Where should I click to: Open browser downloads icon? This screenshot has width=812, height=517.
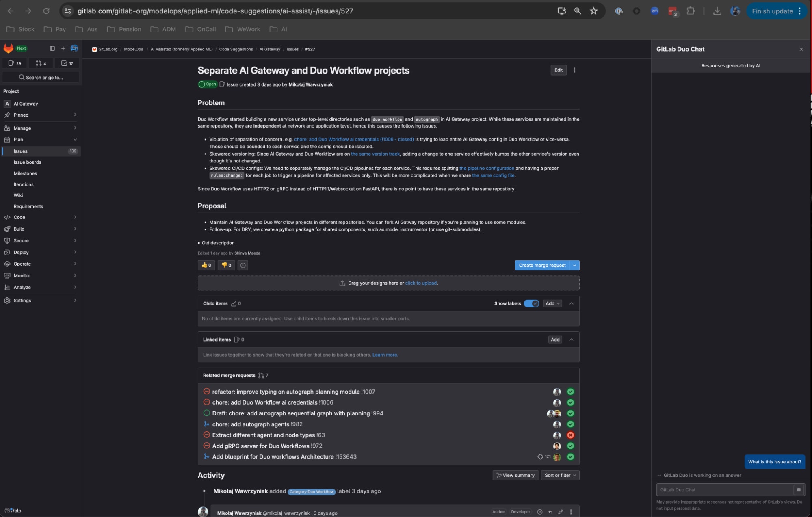click(x=717, y=11)
